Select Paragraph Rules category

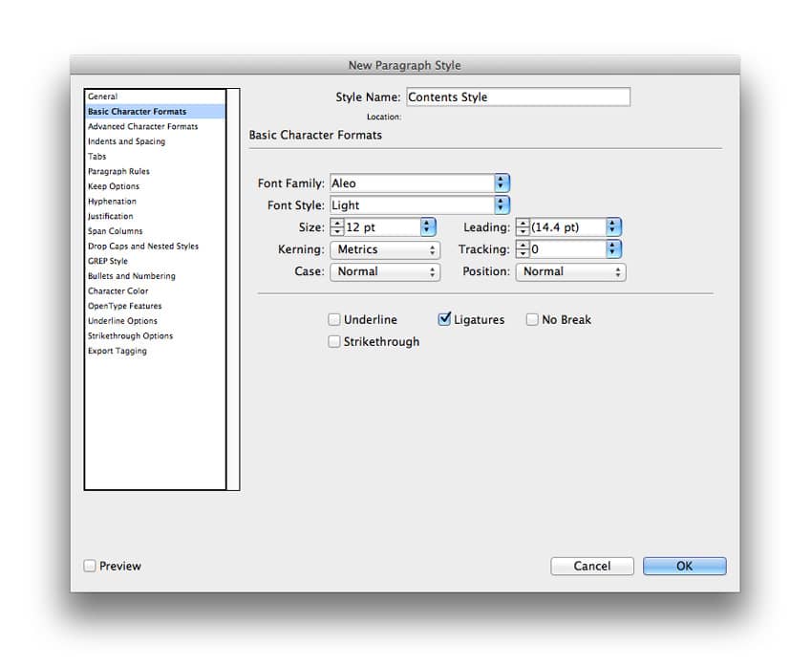point(155,171)
